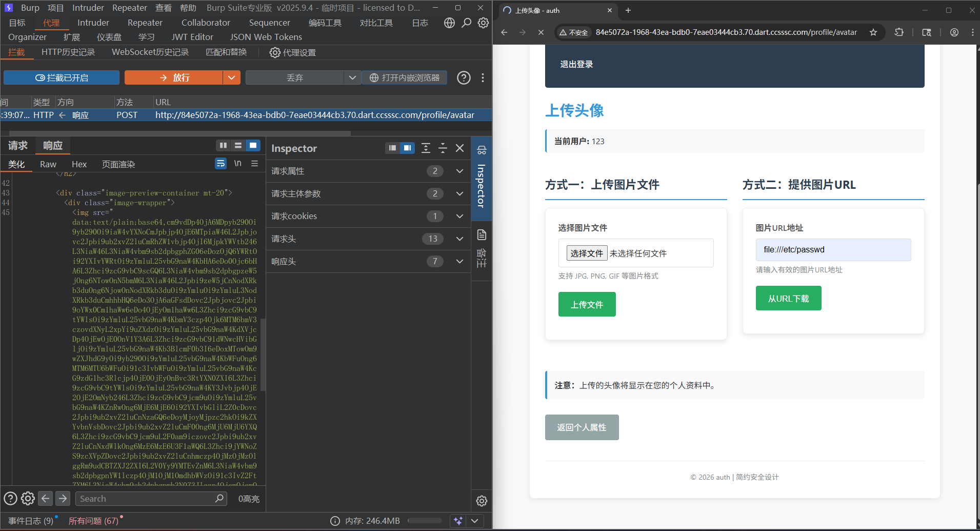Image resolution: width=980 pixels, height=531 pixels.
Task: Select the Hex view tab
Action: point(79,164)
